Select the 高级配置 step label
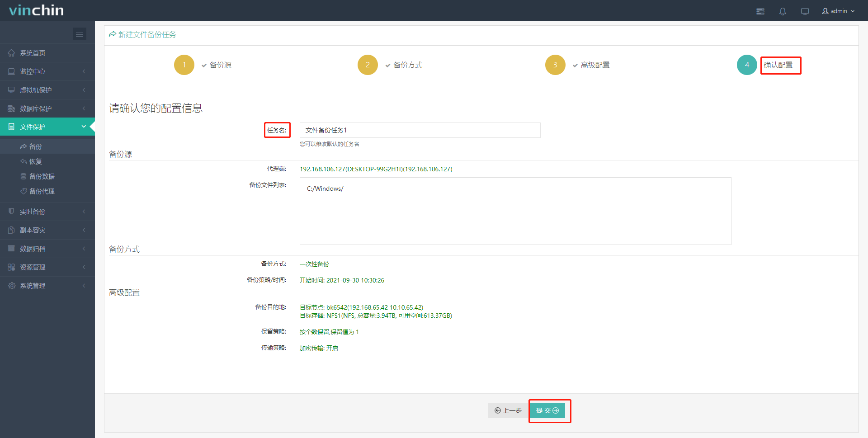The width and height of the screenshot is (868, 438). (595, 65)
